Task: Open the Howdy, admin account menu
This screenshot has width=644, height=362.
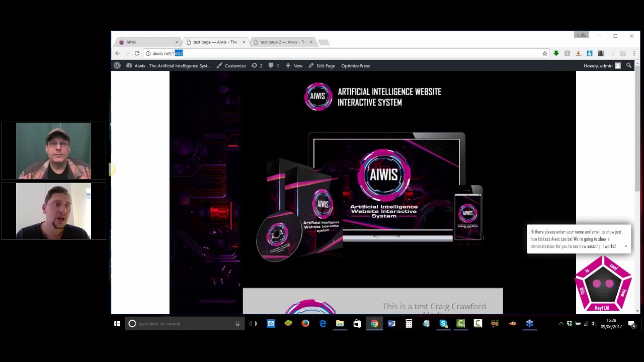Action: coord(602,66)
